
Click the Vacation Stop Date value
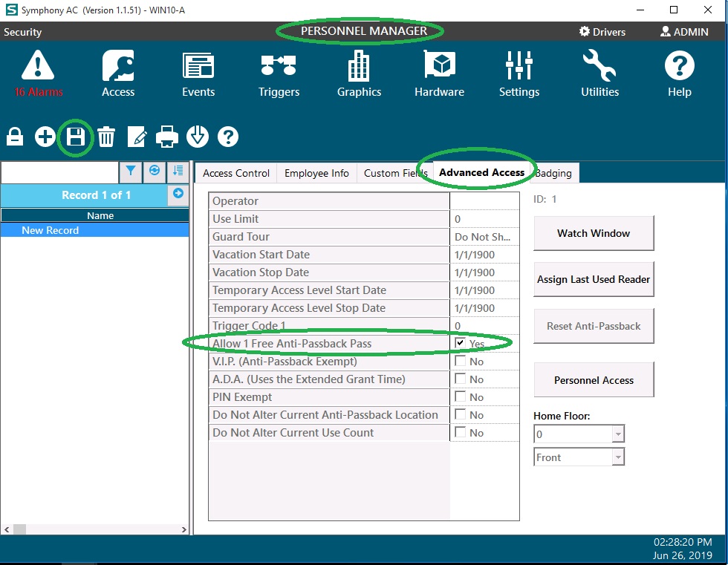(x=484, y=272)
